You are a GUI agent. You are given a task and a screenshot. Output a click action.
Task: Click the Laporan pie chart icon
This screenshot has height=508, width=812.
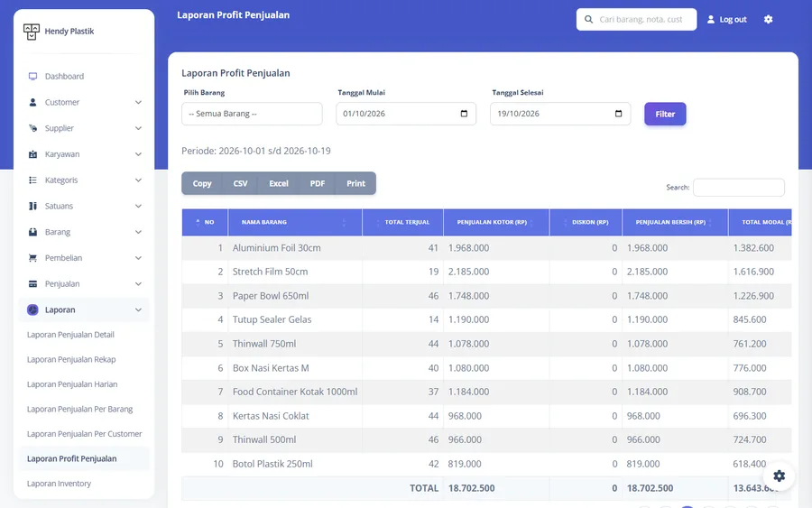click(32, 309)
